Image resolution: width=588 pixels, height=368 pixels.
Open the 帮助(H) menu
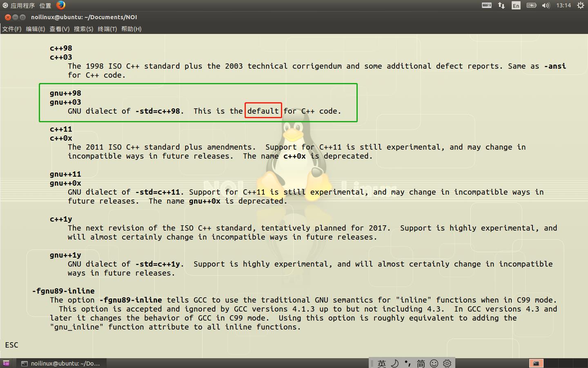[131, 29]
